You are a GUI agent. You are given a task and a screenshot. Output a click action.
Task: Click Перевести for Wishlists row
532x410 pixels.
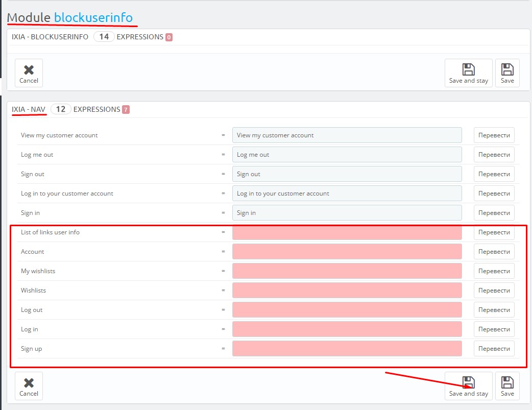(x=494, y=290)
